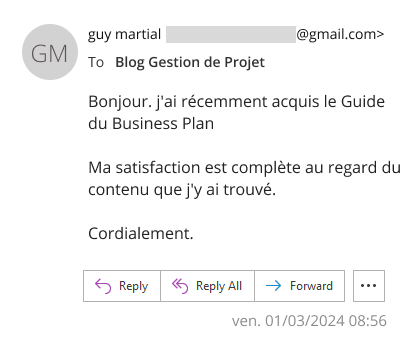Click the greyed-out redacted email portion
Viewport: 416px width, 362px height.
click(231, 34)
